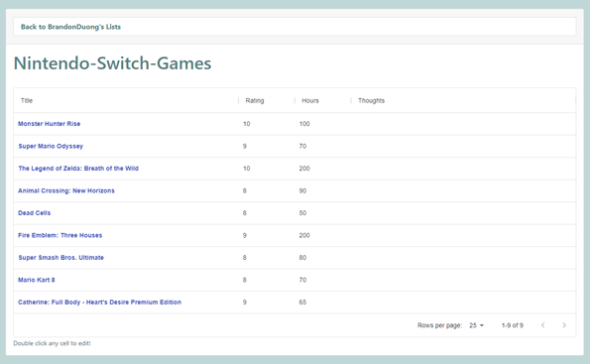Open Fire Emblem: Three Houses link

point(60,235)
